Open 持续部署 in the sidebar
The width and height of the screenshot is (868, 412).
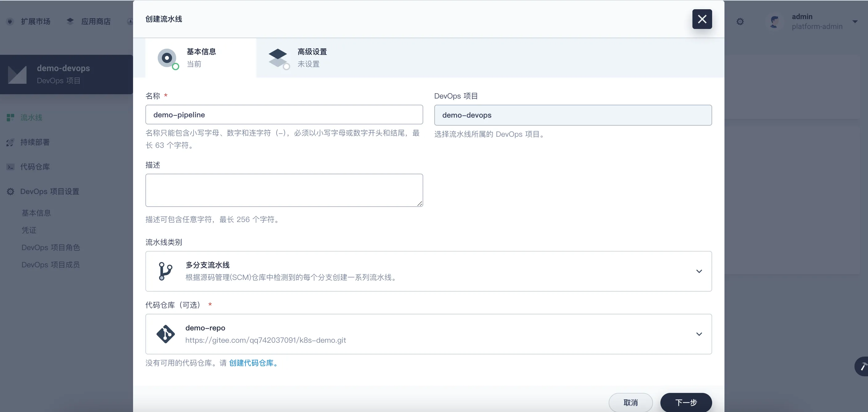35,142
